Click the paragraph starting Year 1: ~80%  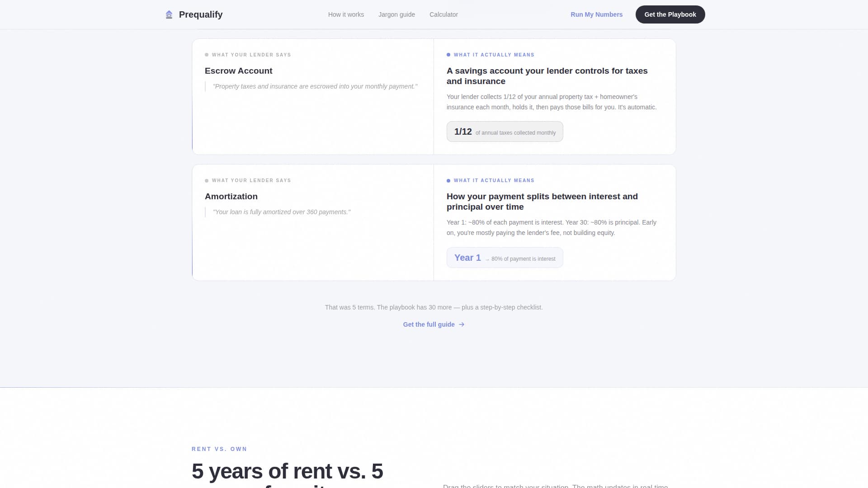[552, 228]
